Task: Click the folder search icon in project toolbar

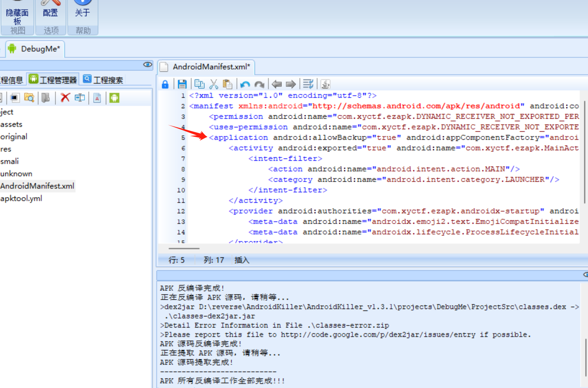Action: click(x=29, y=98)
